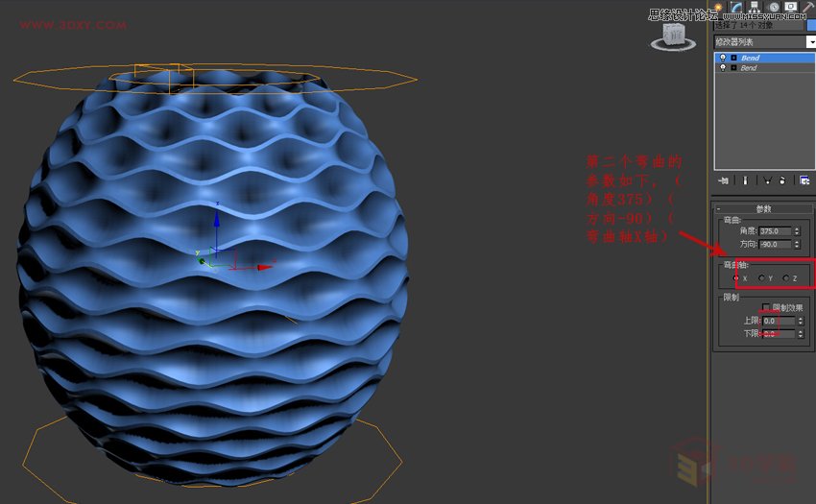Toggle lightbulb of the top Bend modifier
Image resolution: width=816 pixels, height=504 pixels.
coord(723,58)
